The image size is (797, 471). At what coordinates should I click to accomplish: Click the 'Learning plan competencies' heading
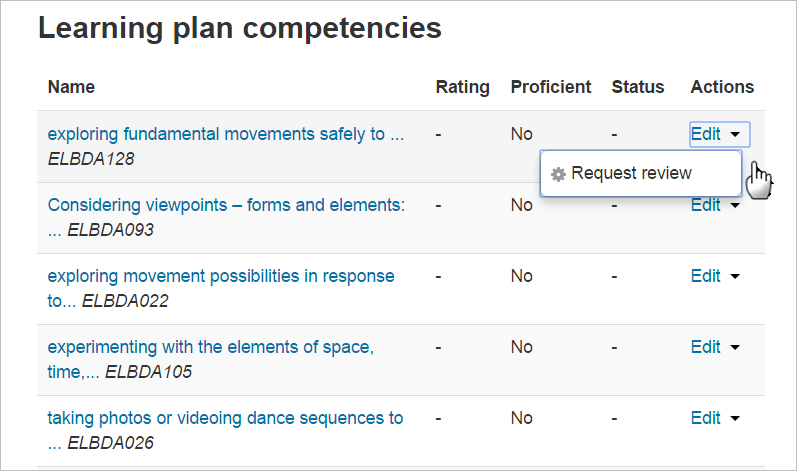pyautogui.click(x=240, y=28)
